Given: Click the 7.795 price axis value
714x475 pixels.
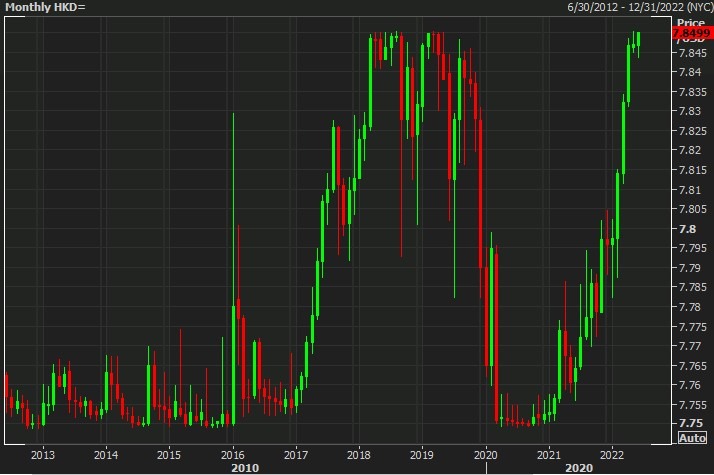Looking at the screenshot, I should (693, 248).
